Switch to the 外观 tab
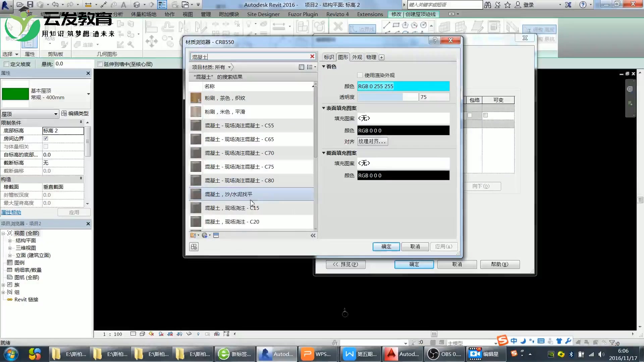The width and height of the screenshot is (644, 362). coord(357,57)
